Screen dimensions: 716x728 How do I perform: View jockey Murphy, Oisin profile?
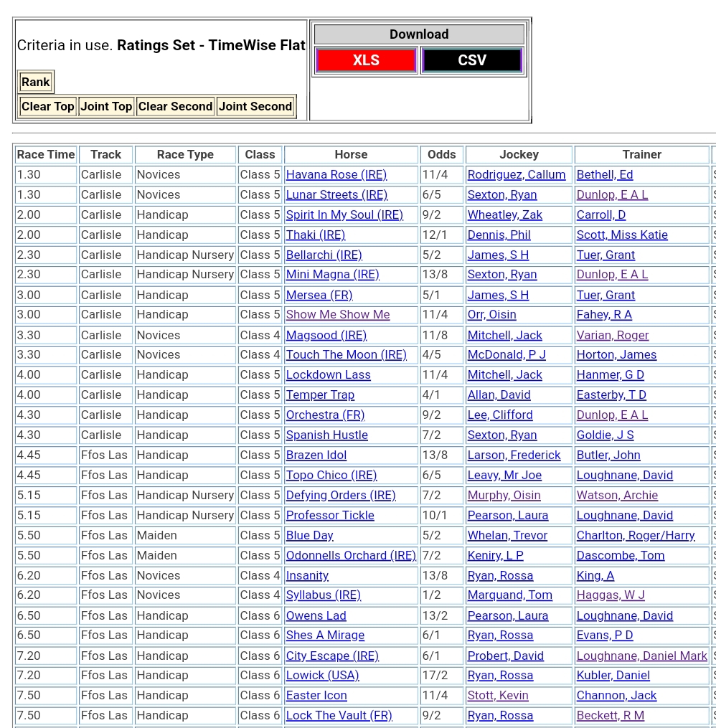[x=504, y=495]
